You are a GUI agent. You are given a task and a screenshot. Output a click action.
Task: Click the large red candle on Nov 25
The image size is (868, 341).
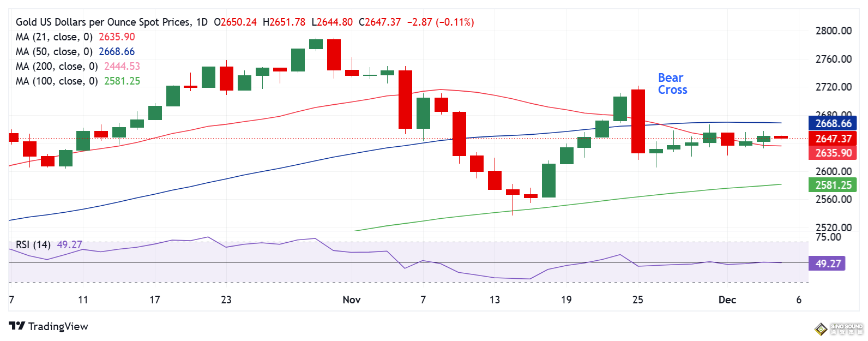[638, 122]
